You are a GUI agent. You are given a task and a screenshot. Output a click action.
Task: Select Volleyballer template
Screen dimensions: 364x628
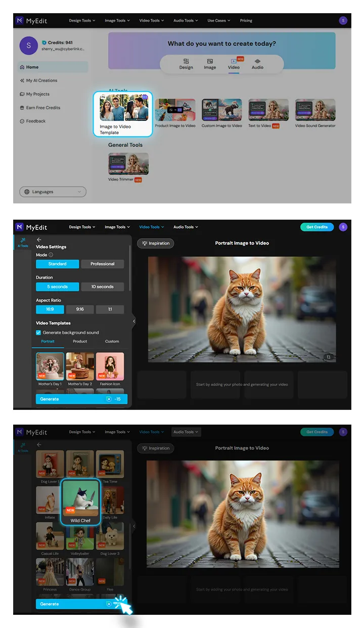[80, 539]
